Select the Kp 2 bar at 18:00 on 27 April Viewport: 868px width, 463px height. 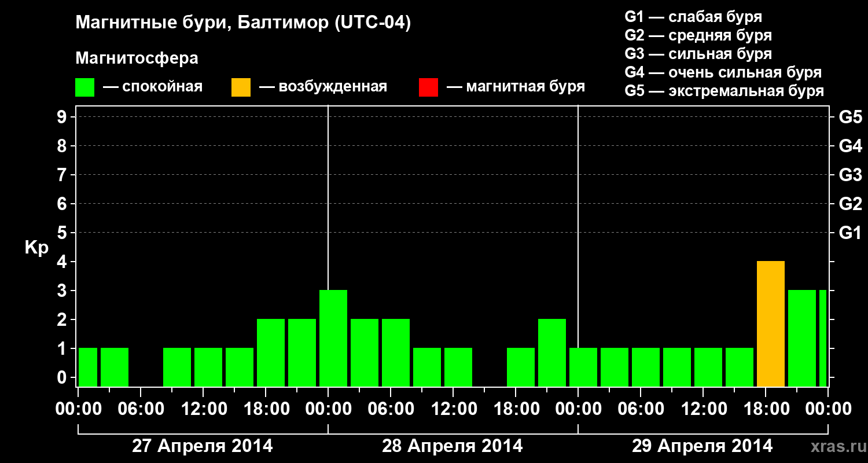(271, 353)
